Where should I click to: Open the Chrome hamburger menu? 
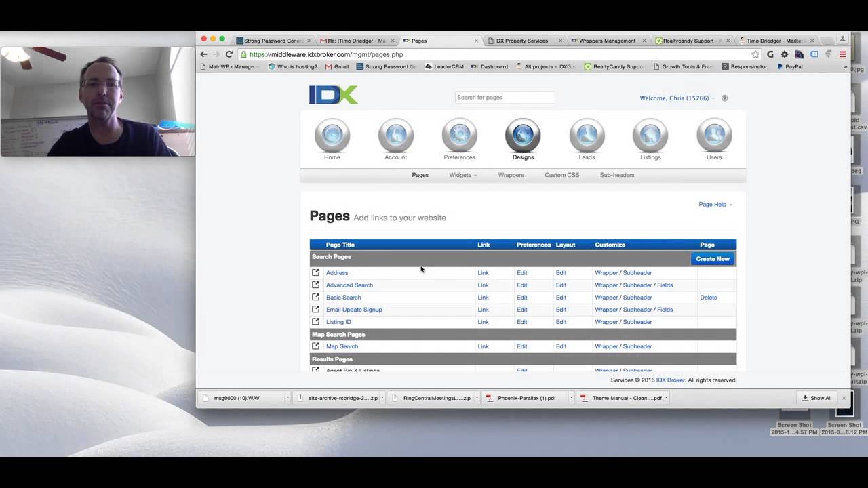coord(843,54)
